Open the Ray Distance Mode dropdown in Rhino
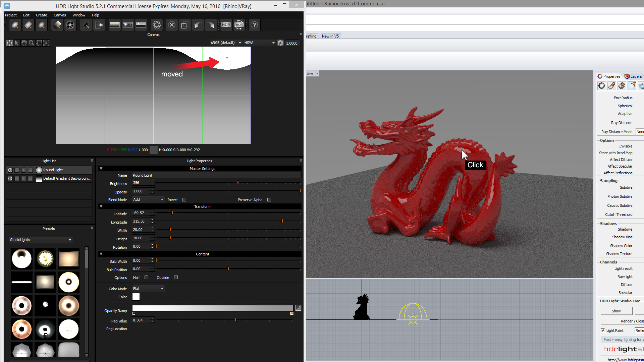Screen dimensions: 644x362 (x=640, y=132)
